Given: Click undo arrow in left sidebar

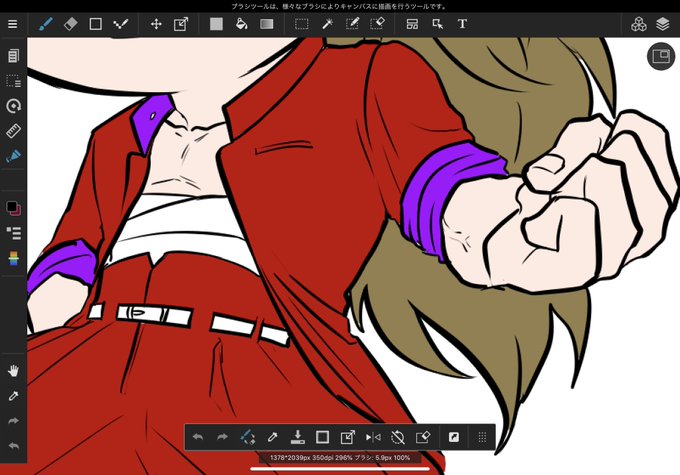Looking at the screenshot, I should (x=13, y=446).
